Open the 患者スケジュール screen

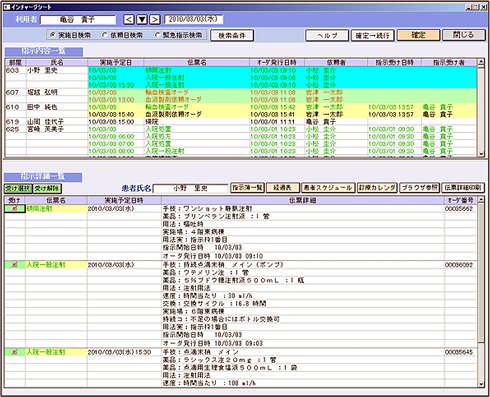(x=328, y=188)
